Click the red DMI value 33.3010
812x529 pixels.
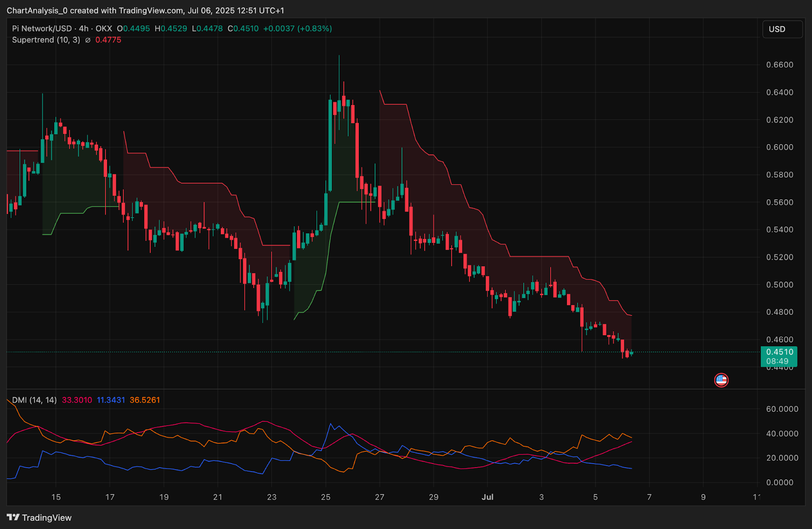pyautogui.click(x=77, y=400)
